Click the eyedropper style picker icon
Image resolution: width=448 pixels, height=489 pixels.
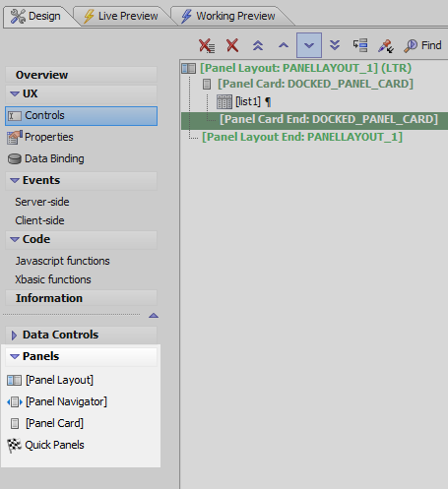point(385,45)
